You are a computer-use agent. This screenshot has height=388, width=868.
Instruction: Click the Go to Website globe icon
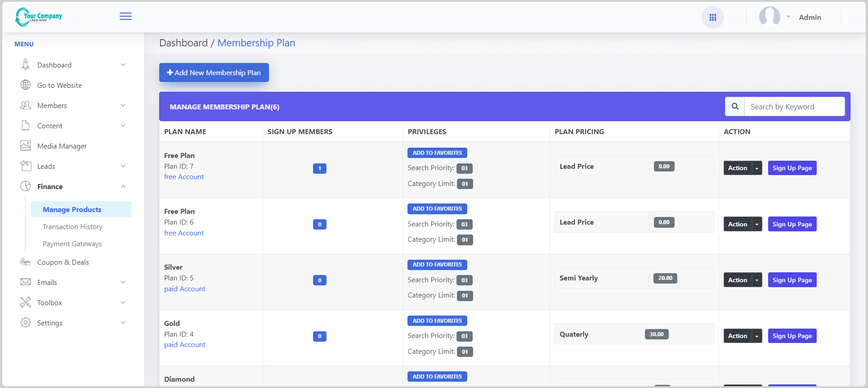pyautogui.click(x=26, y=85)
